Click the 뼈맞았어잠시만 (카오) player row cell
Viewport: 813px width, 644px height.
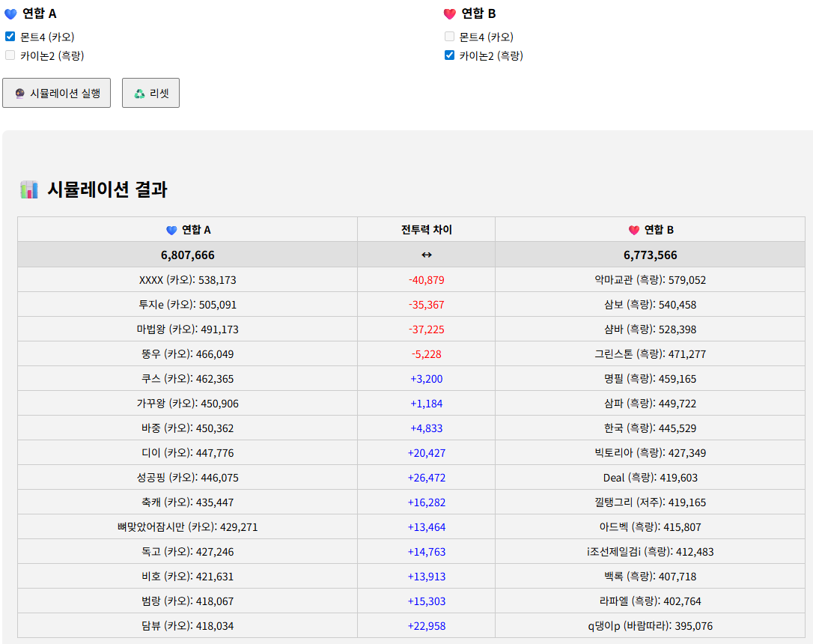point(187,527)
